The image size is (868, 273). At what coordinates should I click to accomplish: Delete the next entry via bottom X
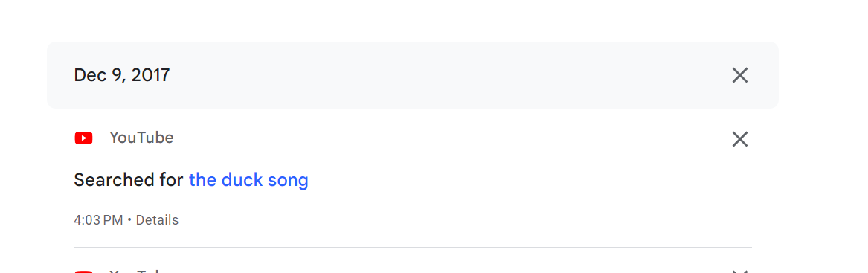click(739, 272)
